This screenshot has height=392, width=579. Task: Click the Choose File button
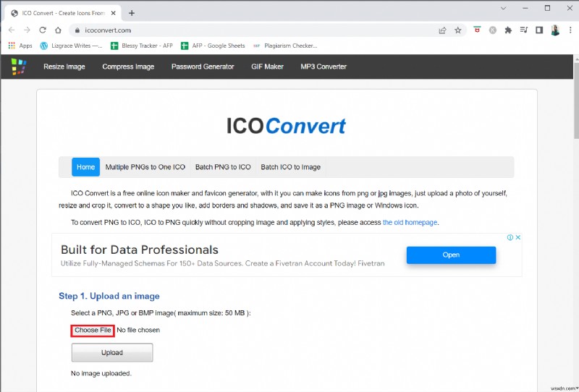pyautogui.click(x=93, y=331)
